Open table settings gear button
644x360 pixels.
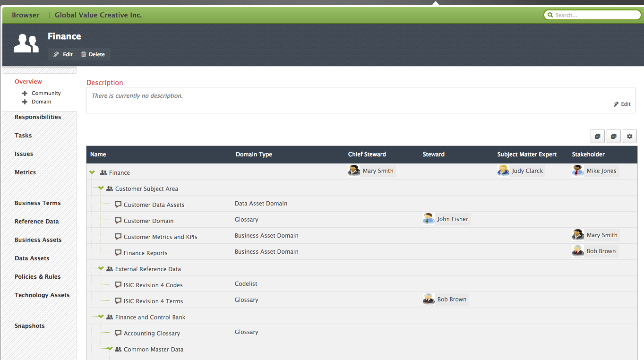coord(630,136)
